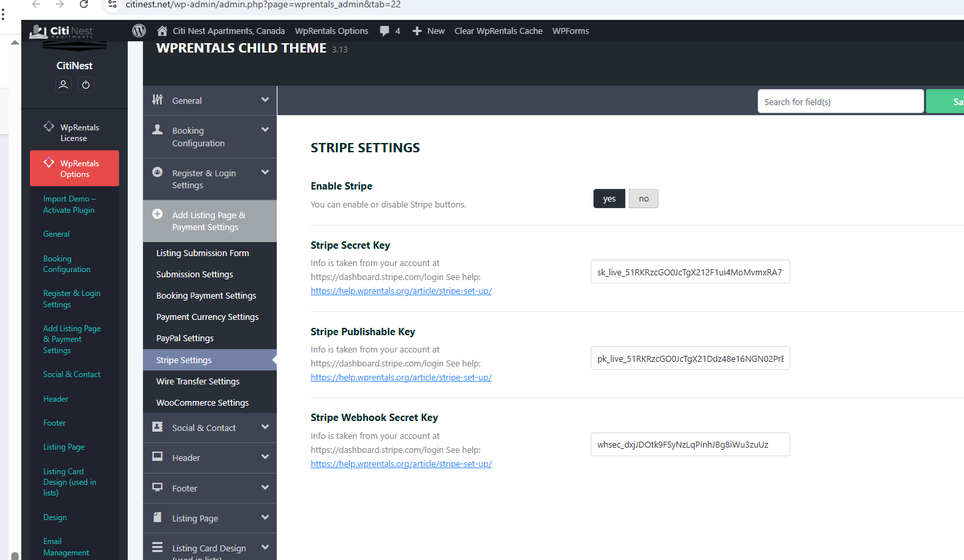Screen dimensions: 964x560
Task: Set Enable Stripe to no
Action: click(643, 199)
